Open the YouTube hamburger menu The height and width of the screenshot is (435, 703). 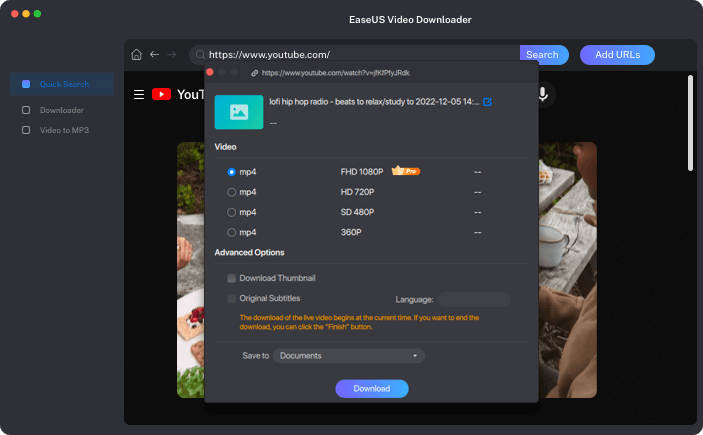coord(139,95)
